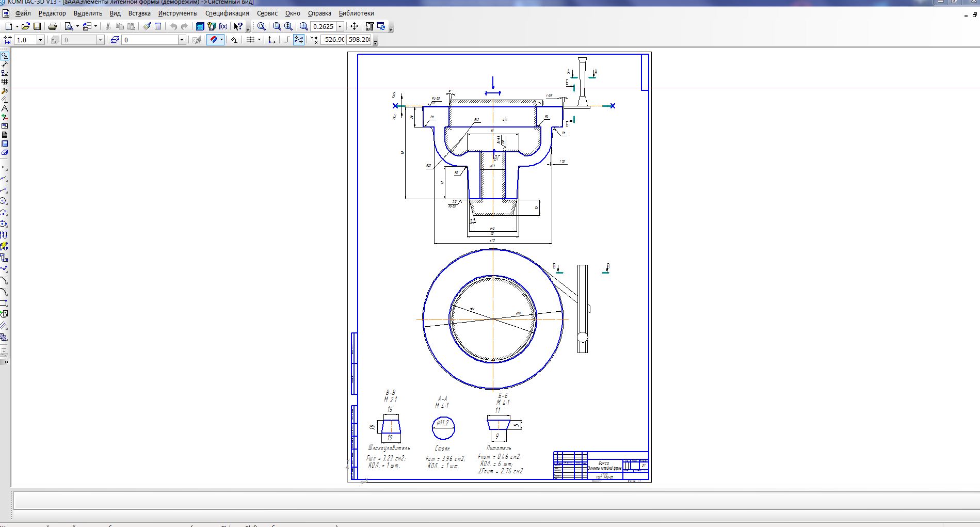Print the drawing
This screenshot has width=980, height=527.
[x=52, y=26]
